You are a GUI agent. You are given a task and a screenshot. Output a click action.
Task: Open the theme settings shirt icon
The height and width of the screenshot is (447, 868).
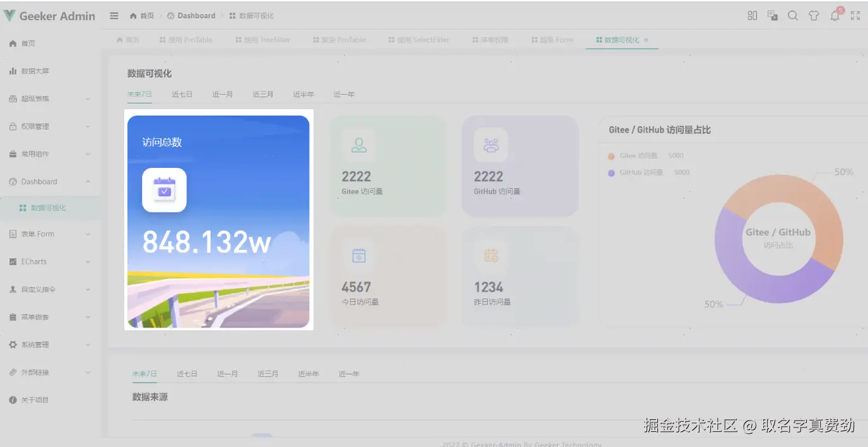[814, 16]
